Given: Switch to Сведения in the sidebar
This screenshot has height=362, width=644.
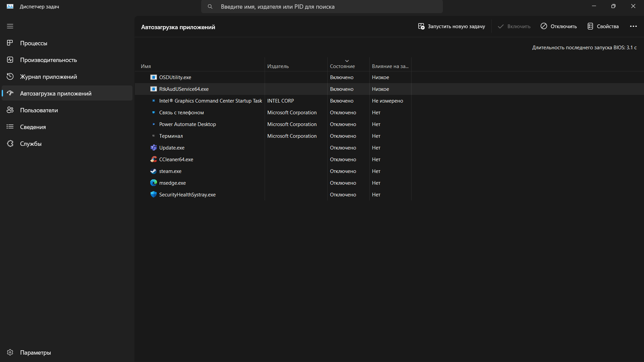Looking at the screenshot, I should [x=67, y=127].
